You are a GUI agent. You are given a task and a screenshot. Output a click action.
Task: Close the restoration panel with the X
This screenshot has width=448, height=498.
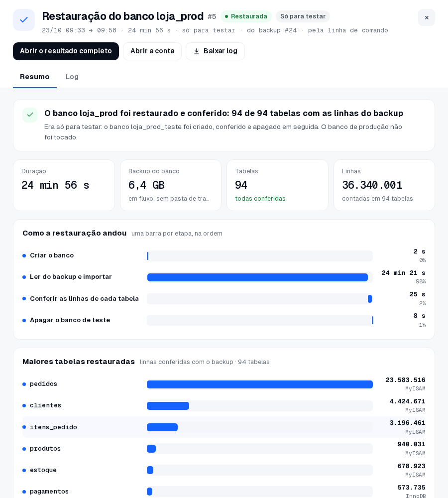click(427, 17)
